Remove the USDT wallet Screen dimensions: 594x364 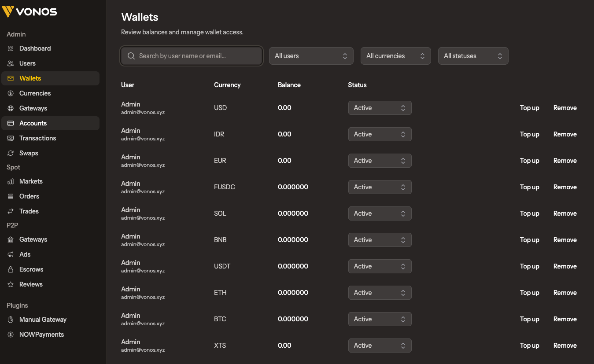(x=565, y=266)
